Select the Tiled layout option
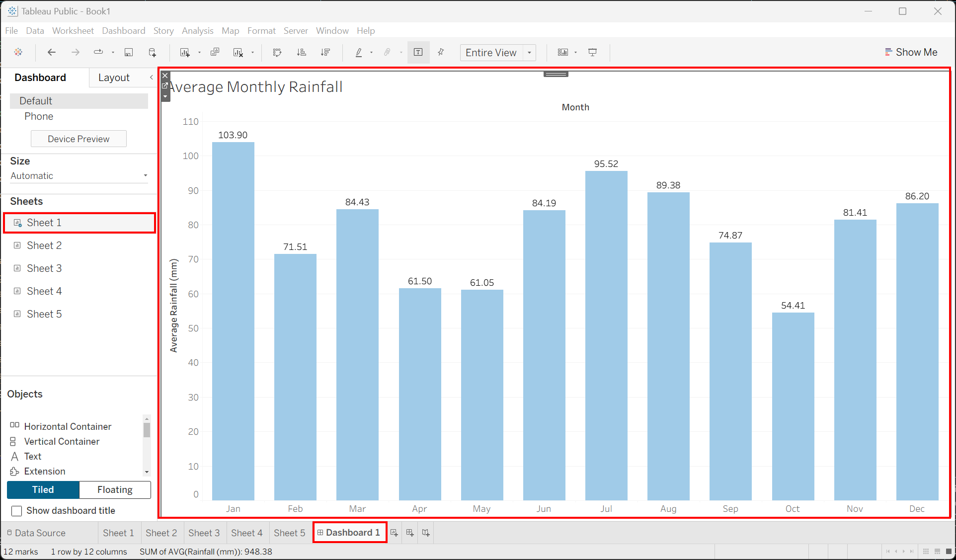 click(43, 489)
